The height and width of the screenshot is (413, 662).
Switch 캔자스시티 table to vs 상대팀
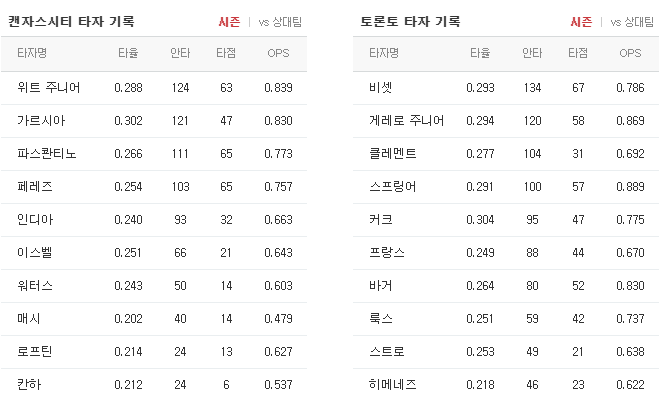pos(280,22)
